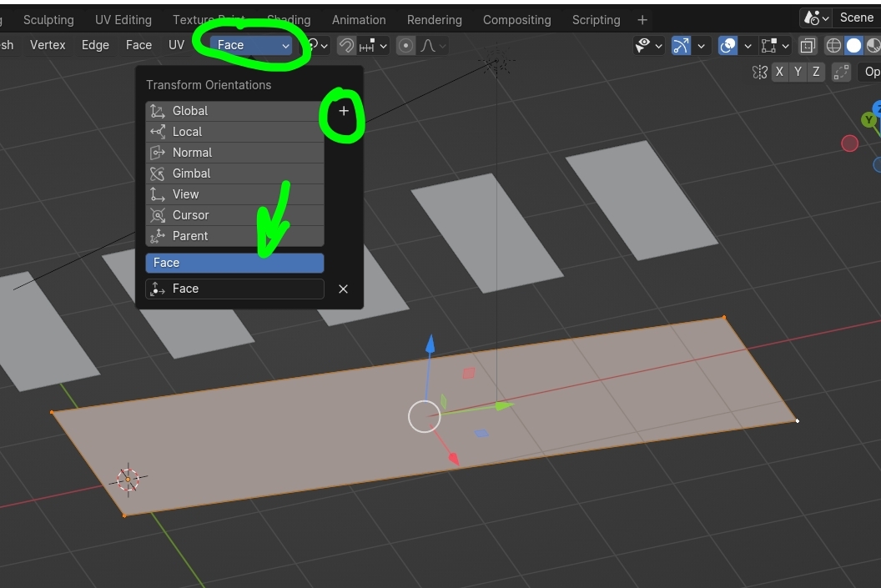Toggle Y axis symmetry
881x588 pixels.
click(x=798, y=72)
